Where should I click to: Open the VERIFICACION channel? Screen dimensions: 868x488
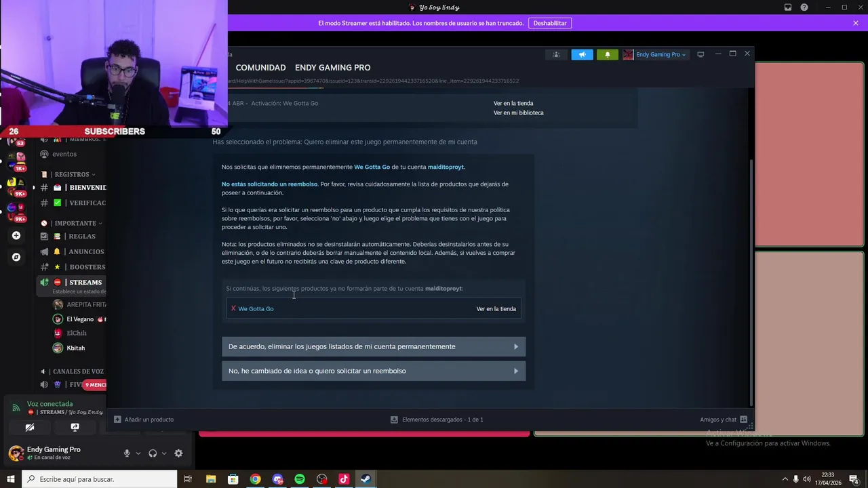(72, 203)
